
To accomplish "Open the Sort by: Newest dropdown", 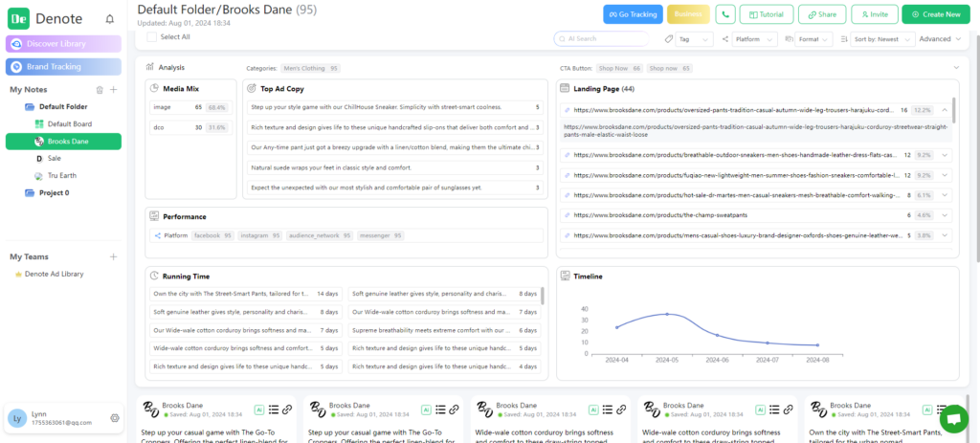I will (882, 38).
